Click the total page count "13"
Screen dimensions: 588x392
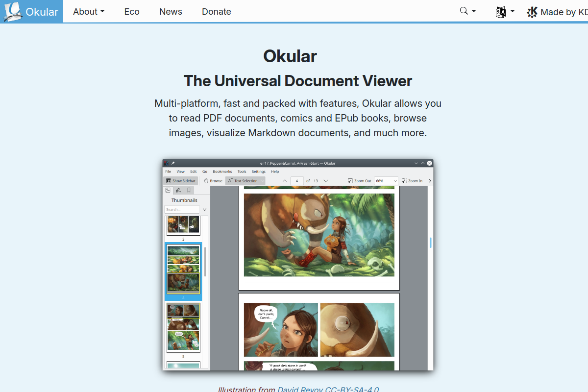316,181
